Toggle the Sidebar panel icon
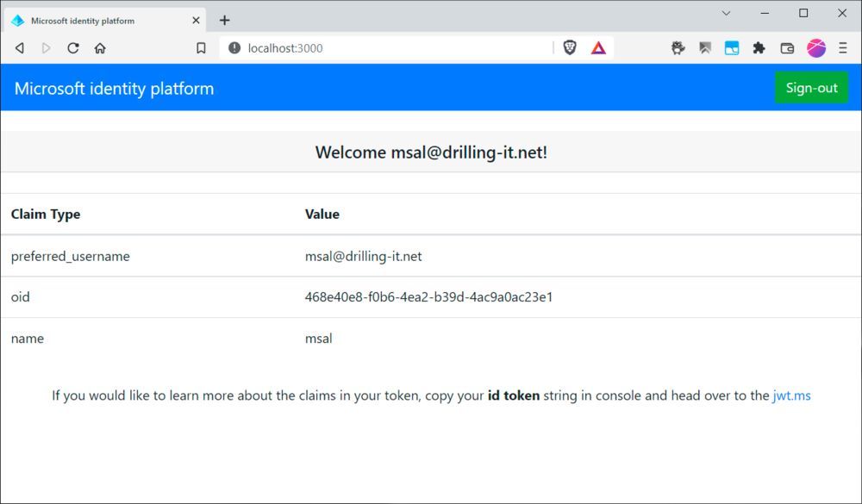 click(732, 48)
